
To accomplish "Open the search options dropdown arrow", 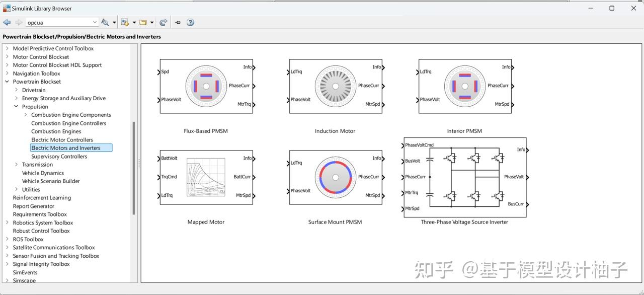I will pos(114,23).
